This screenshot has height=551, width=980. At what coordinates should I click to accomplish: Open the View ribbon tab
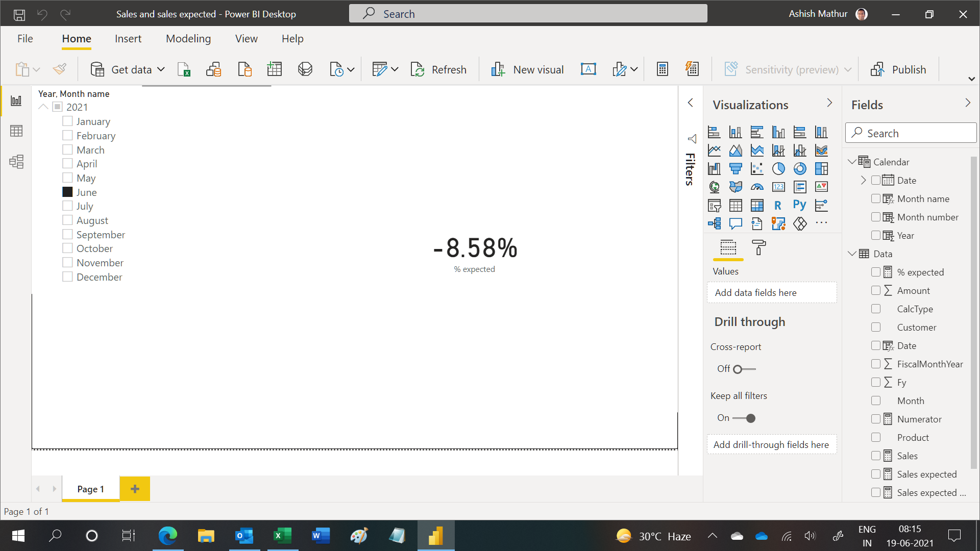(x=247, y=39)
